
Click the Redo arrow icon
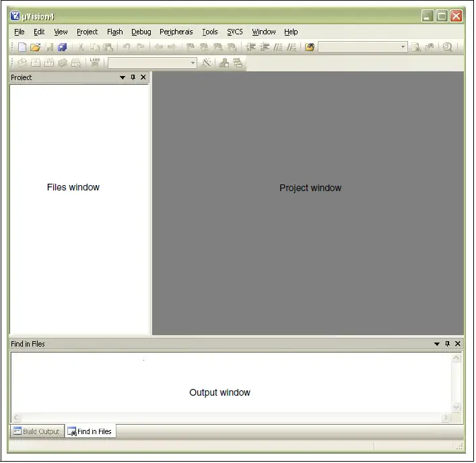tap(140, 47)
